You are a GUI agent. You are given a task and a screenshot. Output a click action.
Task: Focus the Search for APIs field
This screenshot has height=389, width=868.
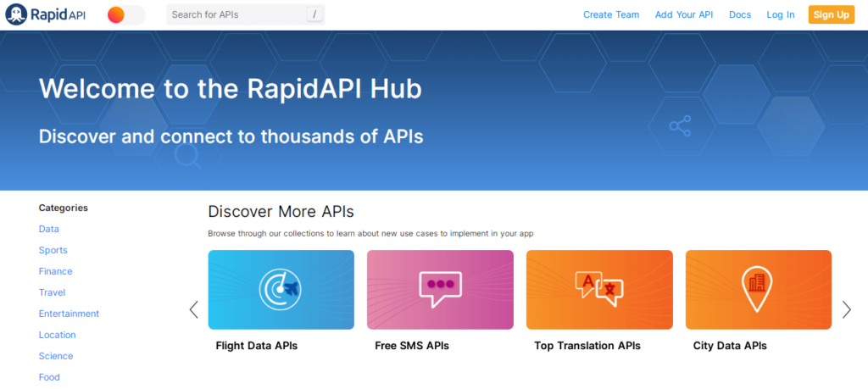[246, 15]
